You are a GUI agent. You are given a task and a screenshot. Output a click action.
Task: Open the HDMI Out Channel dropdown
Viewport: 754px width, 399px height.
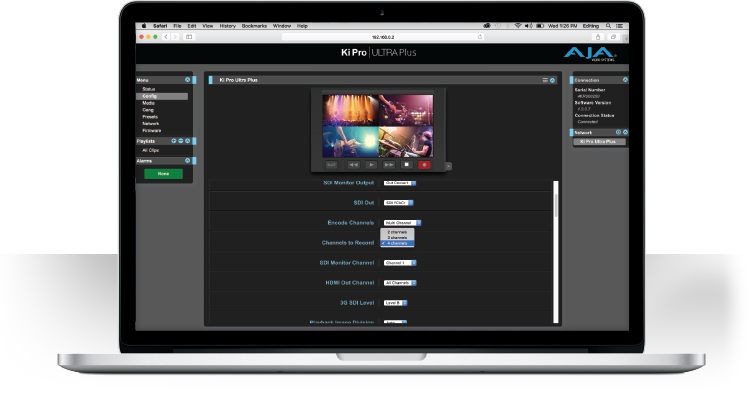point(400,283)
